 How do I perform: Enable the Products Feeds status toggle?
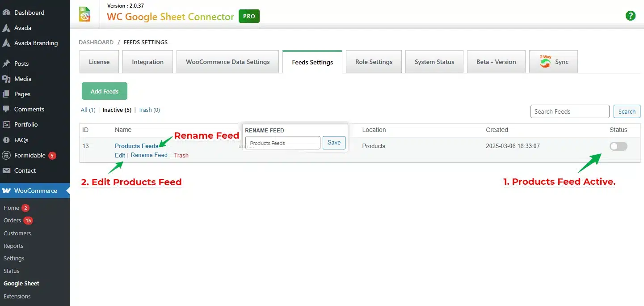pos(618,146)
